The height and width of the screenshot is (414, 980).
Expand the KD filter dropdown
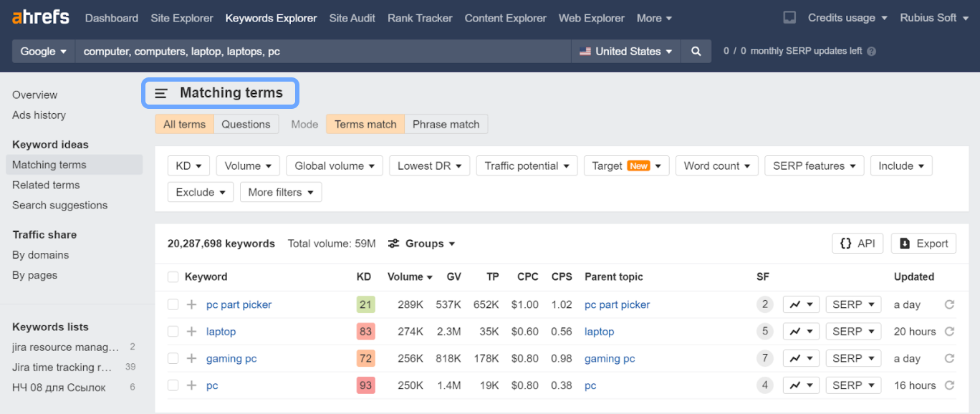pos(188,166)
